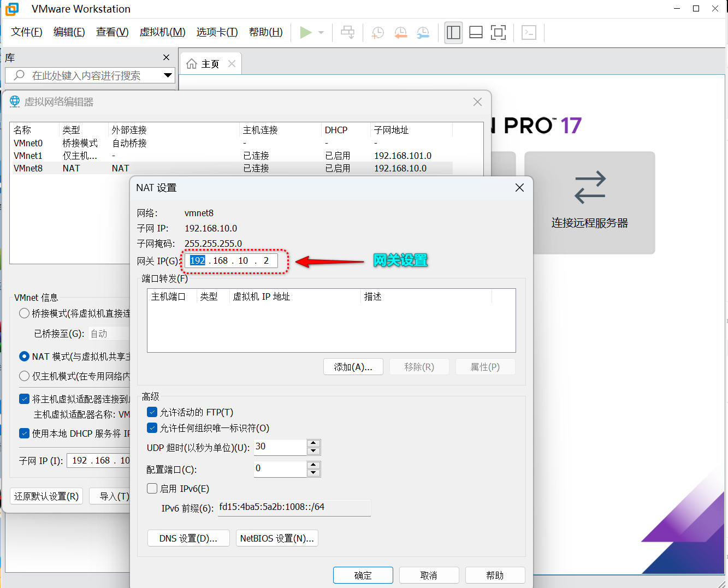Click 确定 in NAT 设置 dialog
The height and width of the screenshot is (588, 728).
(x=363, y=575)
